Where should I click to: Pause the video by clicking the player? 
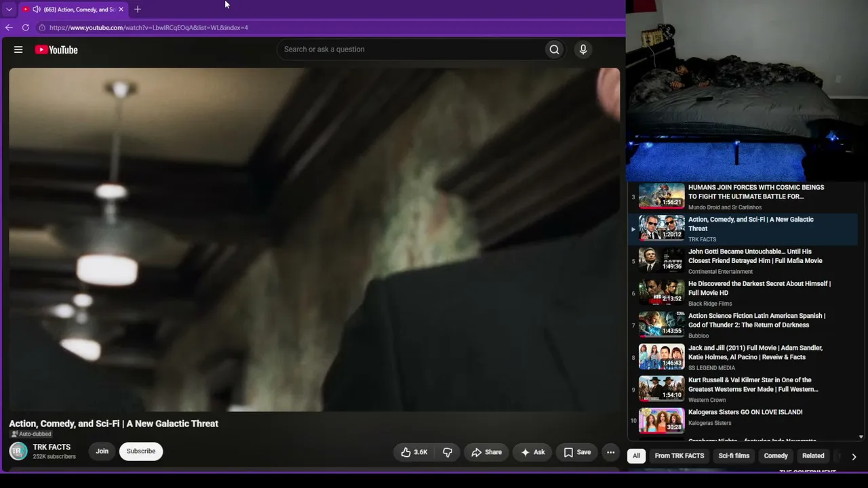point(314,239)
